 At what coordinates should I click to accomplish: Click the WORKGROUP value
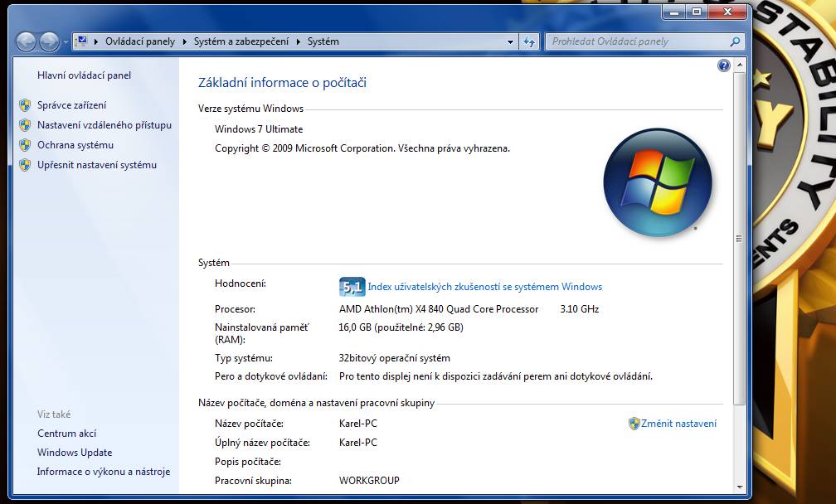369,481
